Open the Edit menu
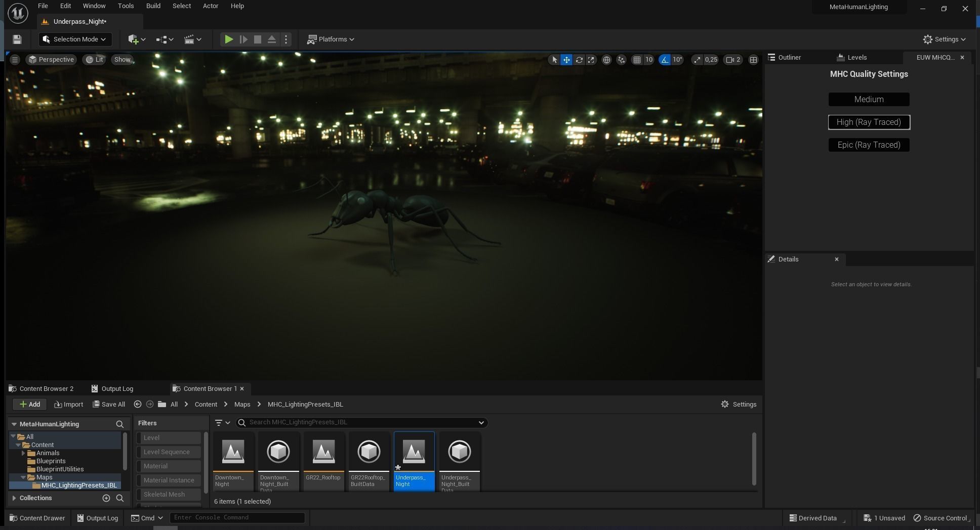The image size is (980, 530). 65,6
